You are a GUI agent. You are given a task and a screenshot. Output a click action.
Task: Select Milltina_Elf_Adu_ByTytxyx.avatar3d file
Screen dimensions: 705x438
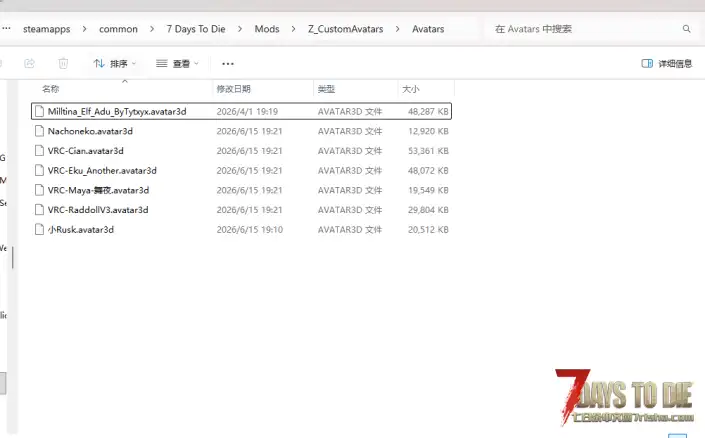coord(241,112)
